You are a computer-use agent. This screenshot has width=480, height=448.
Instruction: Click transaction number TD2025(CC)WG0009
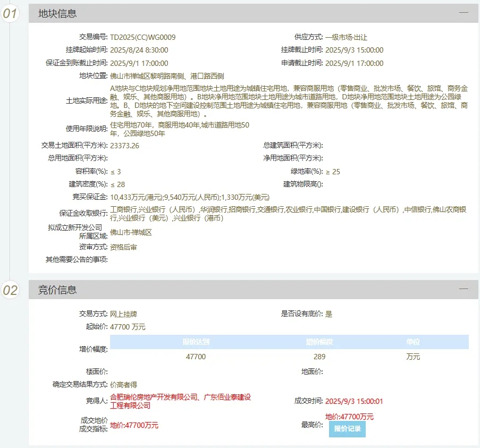coord(142,37)
